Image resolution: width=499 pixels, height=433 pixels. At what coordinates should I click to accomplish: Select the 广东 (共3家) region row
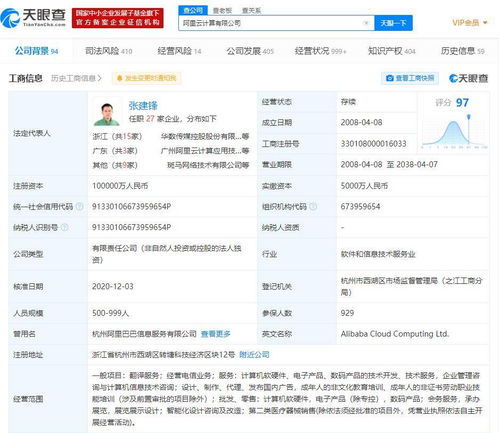click(x=115, y=151)
